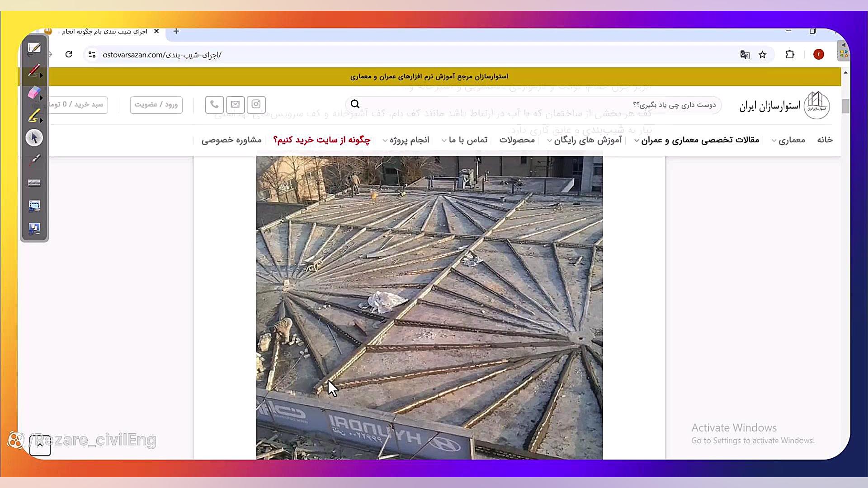Open the on-screen keyboard tool
868x488 pixels.
pyautogui.click(x=34, y=183)
